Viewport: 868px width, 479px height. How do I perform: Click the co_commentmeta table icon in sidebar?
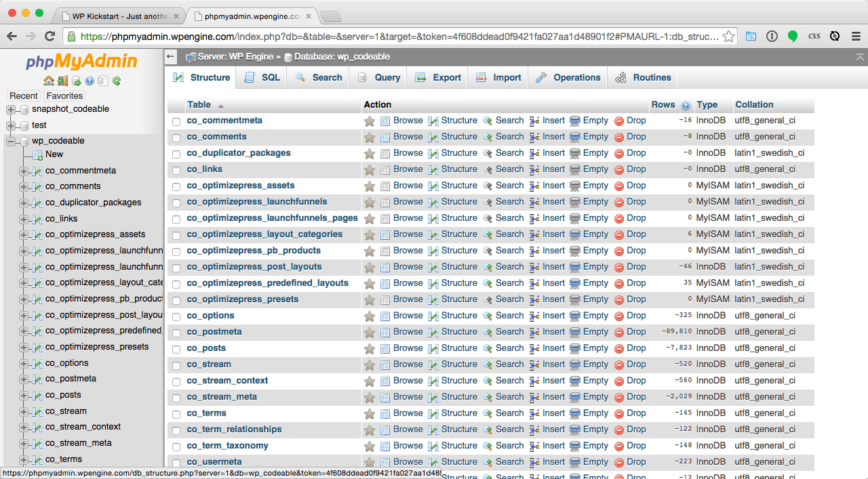point(37,171)
